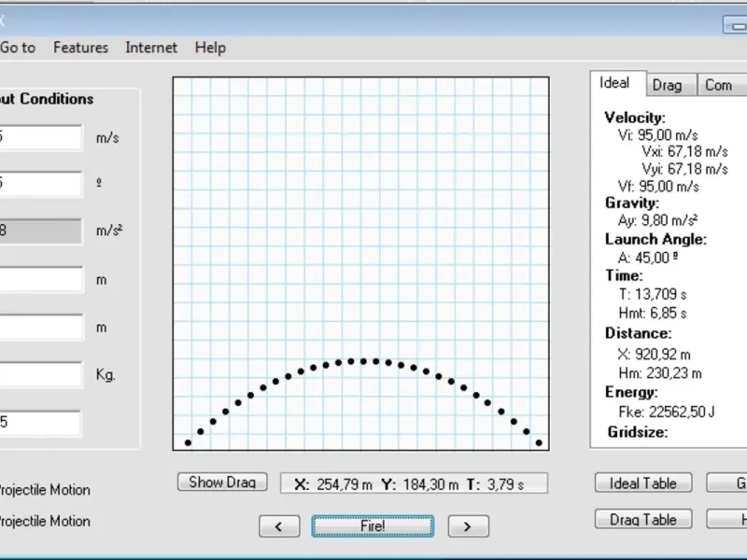This screenshot has width=747, height=560.
Task: Click the launch angle input field in degrees
Action: point(40,183)
